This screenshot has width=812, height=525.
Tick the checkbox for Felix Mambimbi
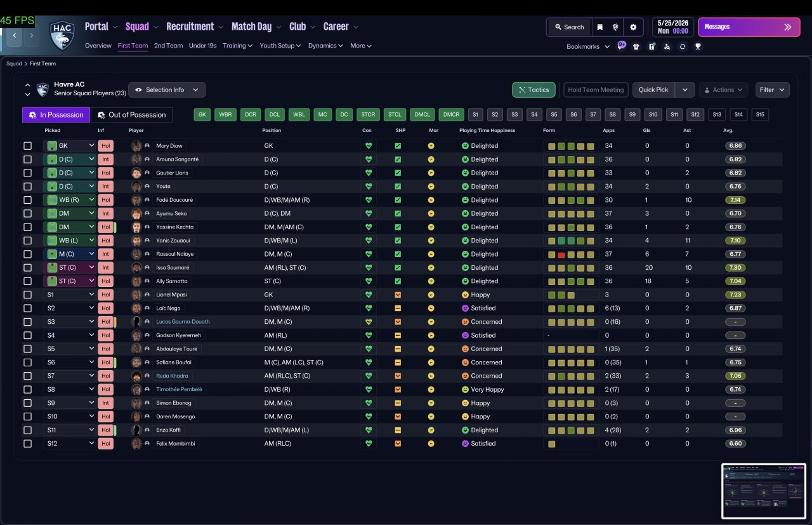[27, 444]
